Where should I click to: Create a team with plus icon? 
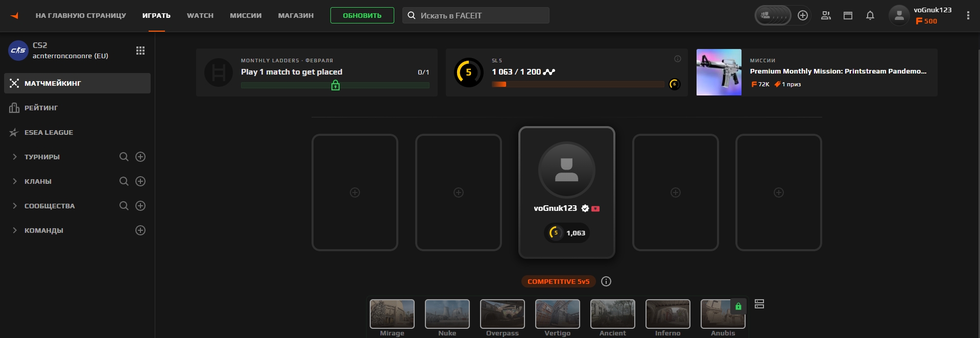click(140, 230)
